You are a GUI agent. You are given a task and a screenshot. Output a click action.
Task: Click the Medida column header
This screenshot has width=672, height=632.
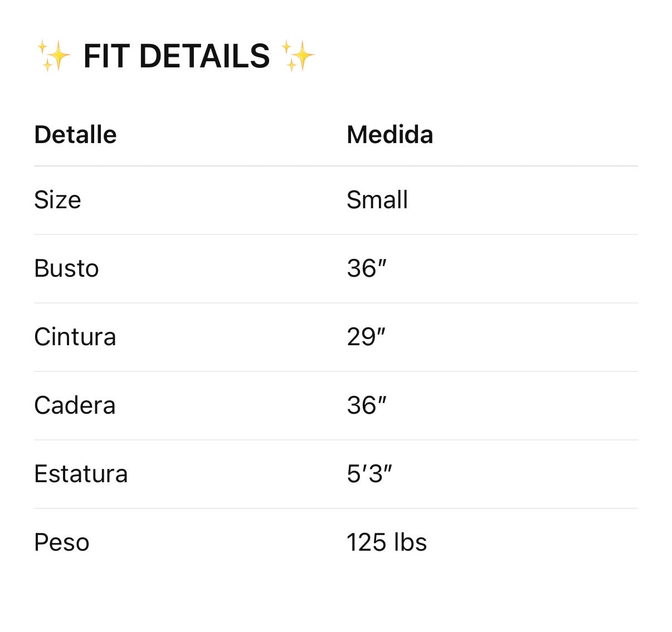(389, 135)
